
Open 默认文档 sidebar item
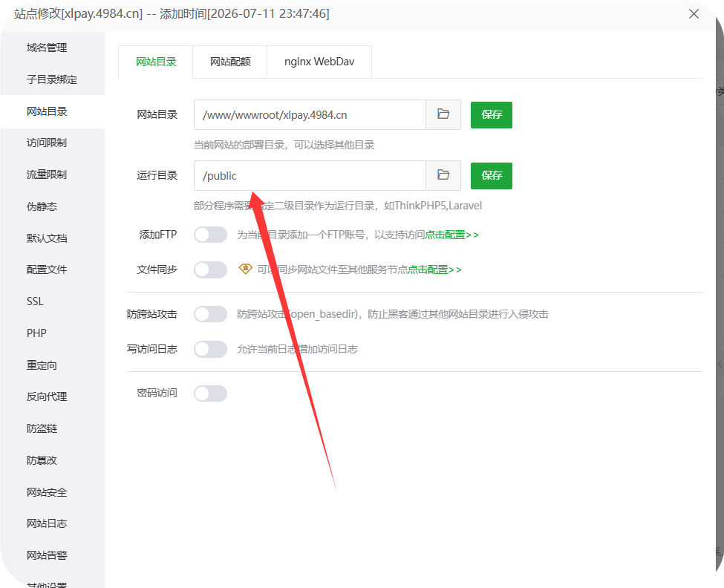(x=47, y=238)
